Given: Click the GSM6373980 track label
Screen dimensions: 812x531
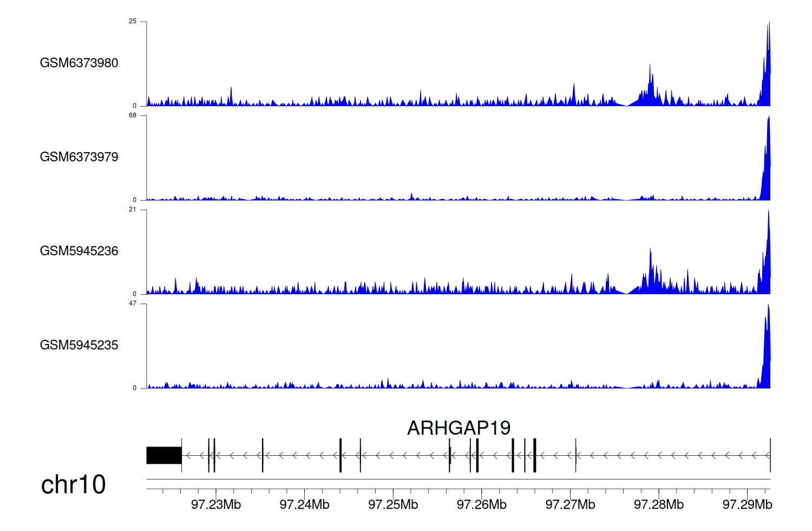Looking at the screenshot, I should pyautogui.click(x=79, y=63).
